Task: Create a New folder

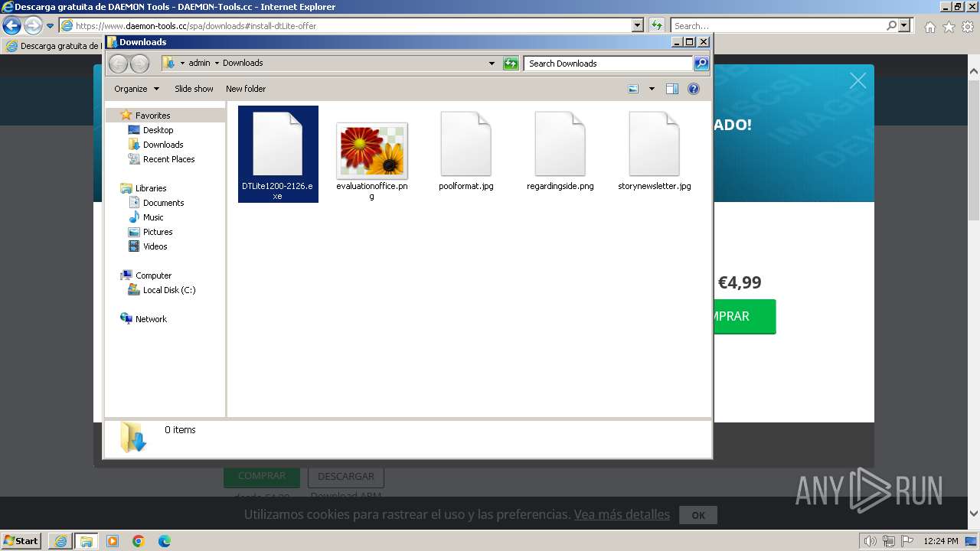Action: coord(246,89)
